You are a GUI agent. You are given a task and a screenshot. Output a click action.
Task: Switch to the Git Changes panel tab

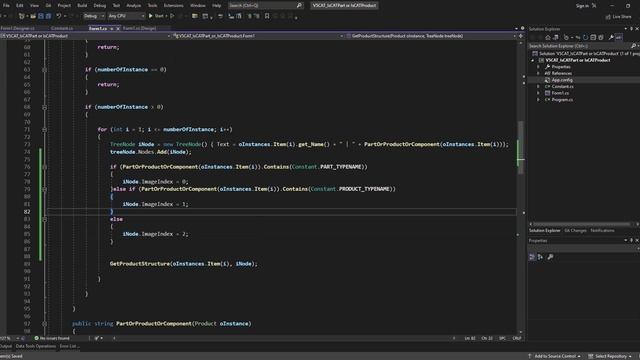coord(575,231)
